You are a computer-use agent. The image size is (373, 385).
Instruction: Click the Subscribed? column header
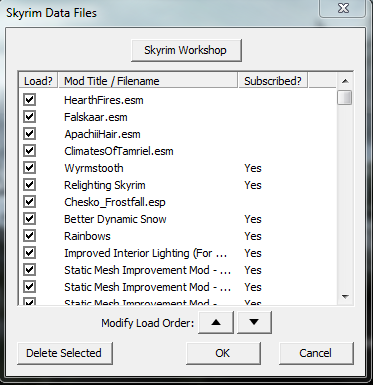pos(273,81)
